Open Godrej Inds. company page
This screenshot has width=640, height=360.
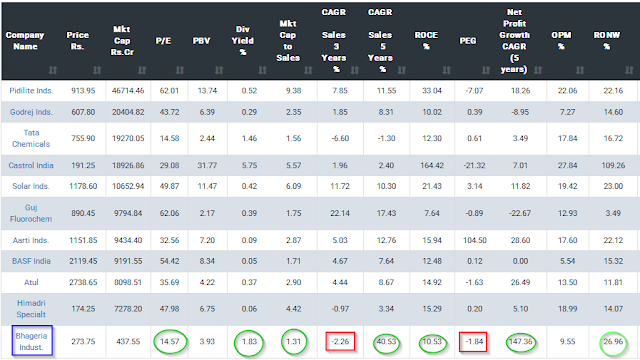[x=31, y=112]
